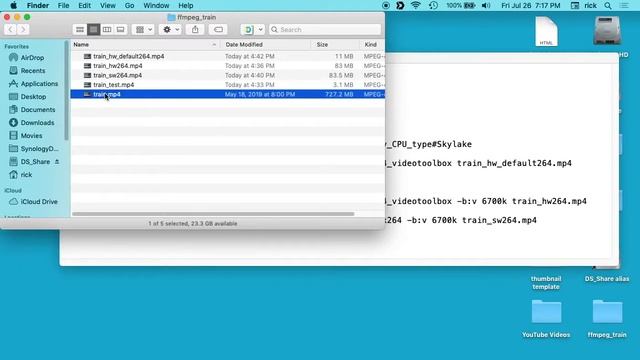Screen dimensions: 640x360
Task: Sort files by Name column
Action: [x=145, y=44]
